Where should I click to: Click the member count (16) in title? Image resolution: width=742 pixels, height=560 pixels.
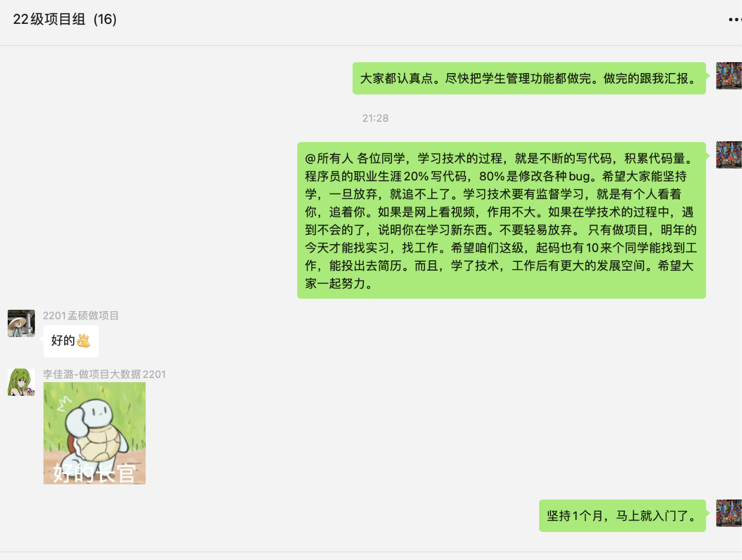[x=105, y=19]
